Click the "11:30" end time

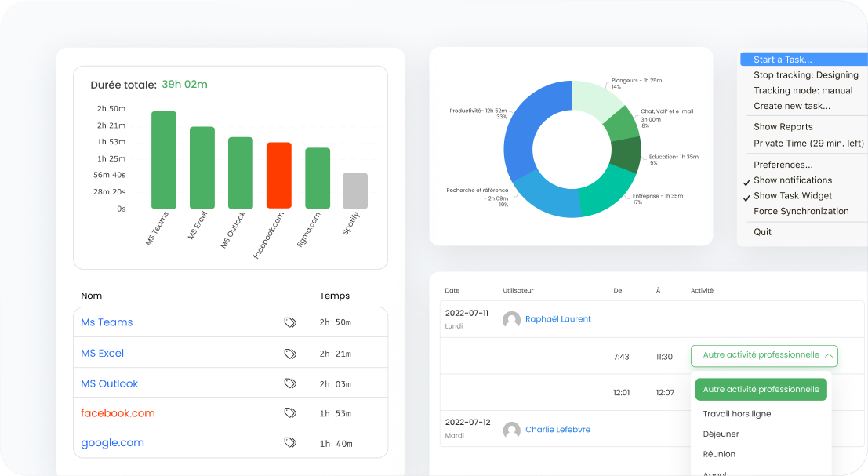(664, 357)
